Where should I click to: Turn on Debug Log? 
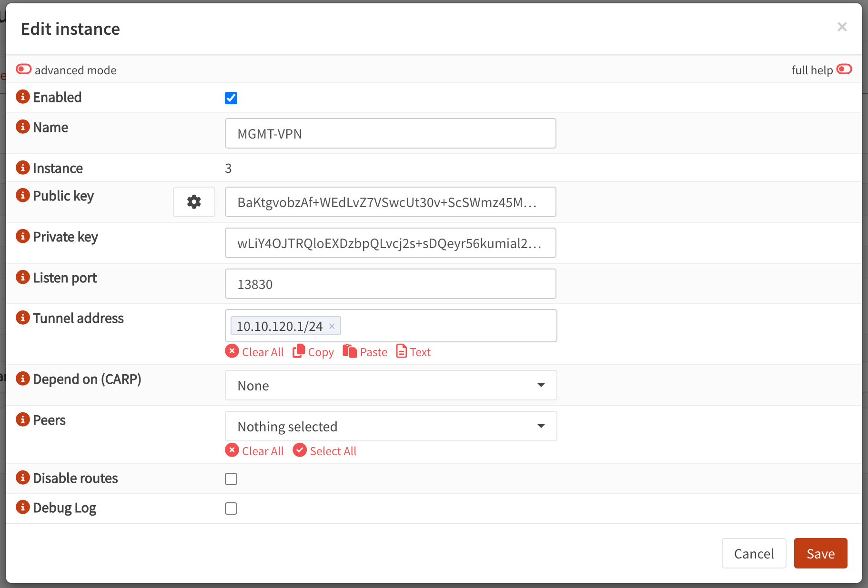pyautogui.click(x=231, y=508)
